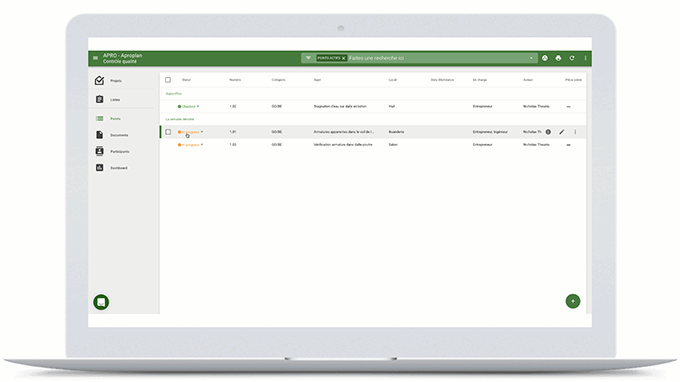
Task: Open the header's vertical three-dot menu
Action: [585, 58]
